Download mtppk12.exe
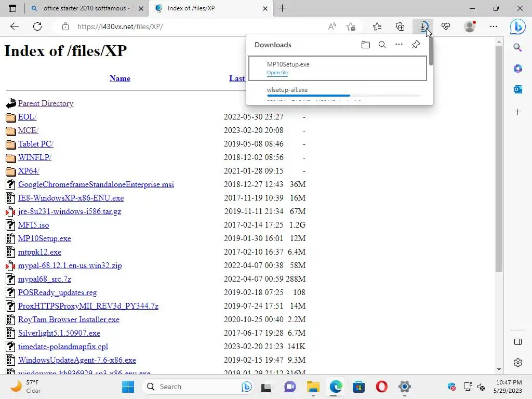The image size is (532, 399). pos(39,252)
